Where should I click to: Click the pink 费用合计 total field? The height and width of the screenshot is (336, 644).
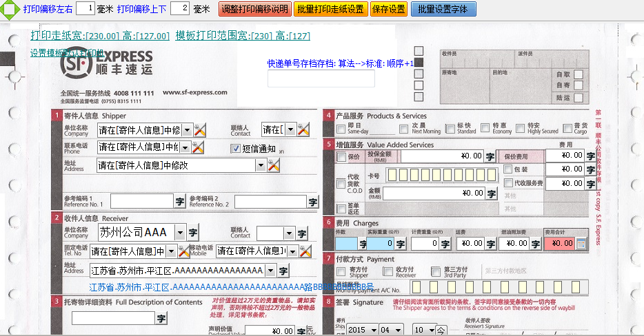point(559,243)
